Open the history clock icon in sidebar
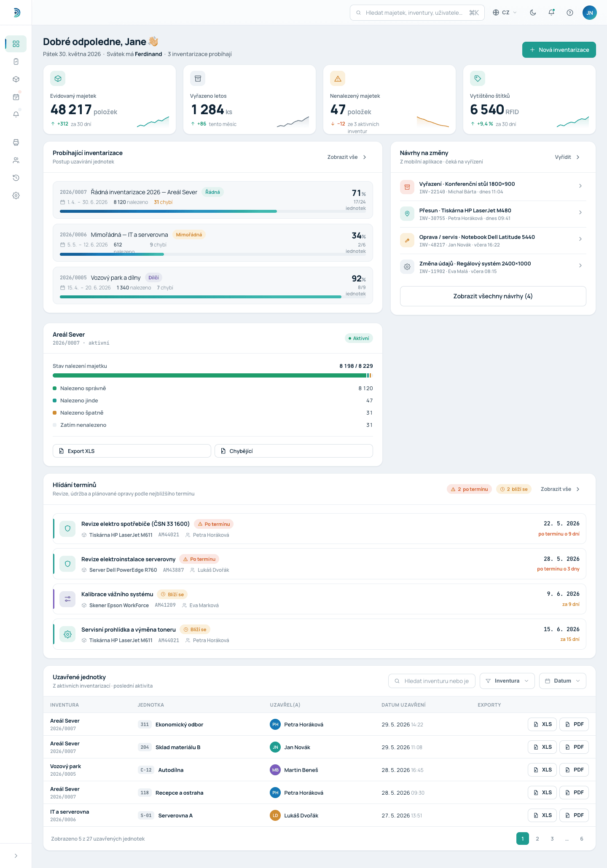This screenshot has height=868, width=607. point(16,178)
